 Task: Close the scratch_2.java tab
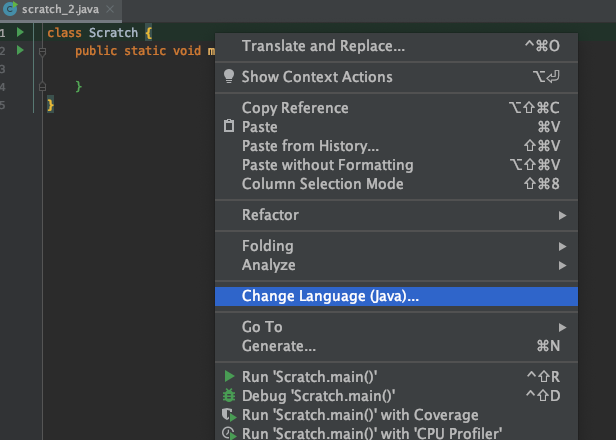click(110, 9)
